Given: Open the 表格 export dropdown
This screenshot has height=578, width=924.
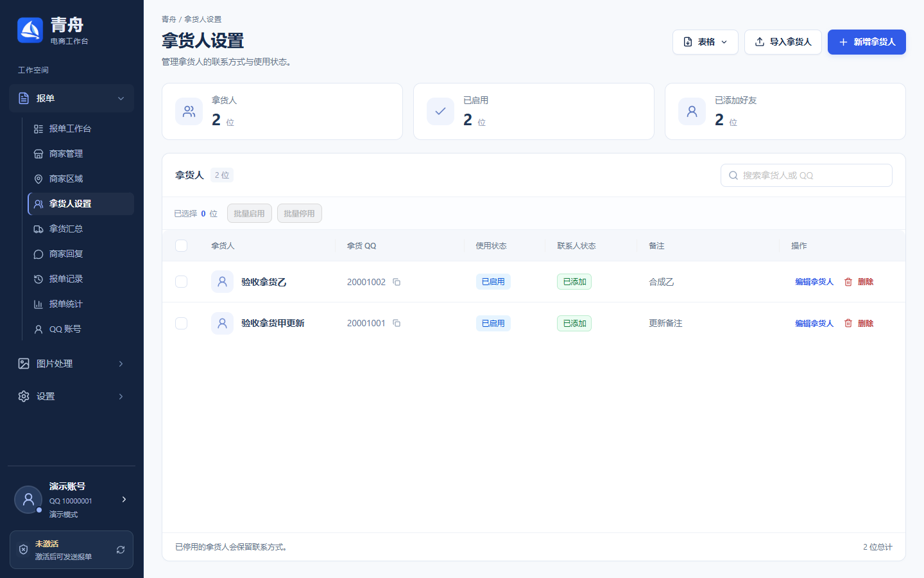Looking at the screenshot, I should pyautogui.click(x=705, y=42).
